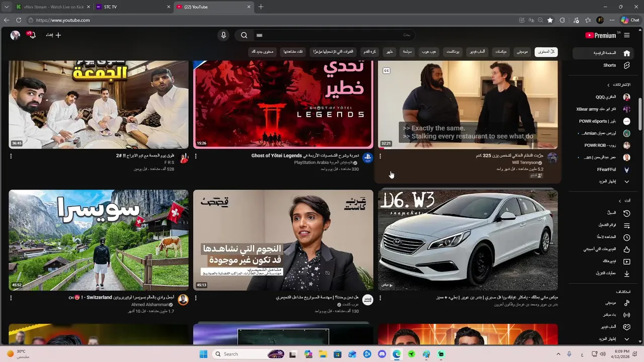Open Edge Copilot Chat button
Screen dimensions: 644x362
tap(630, 20)
